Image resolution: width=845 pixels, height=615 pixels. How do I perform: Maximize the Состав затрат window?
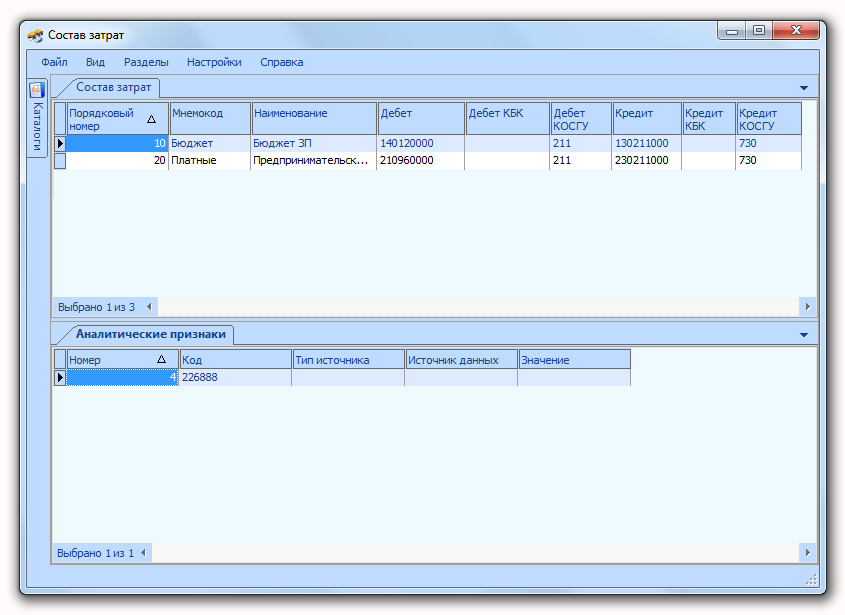(759, 31)
